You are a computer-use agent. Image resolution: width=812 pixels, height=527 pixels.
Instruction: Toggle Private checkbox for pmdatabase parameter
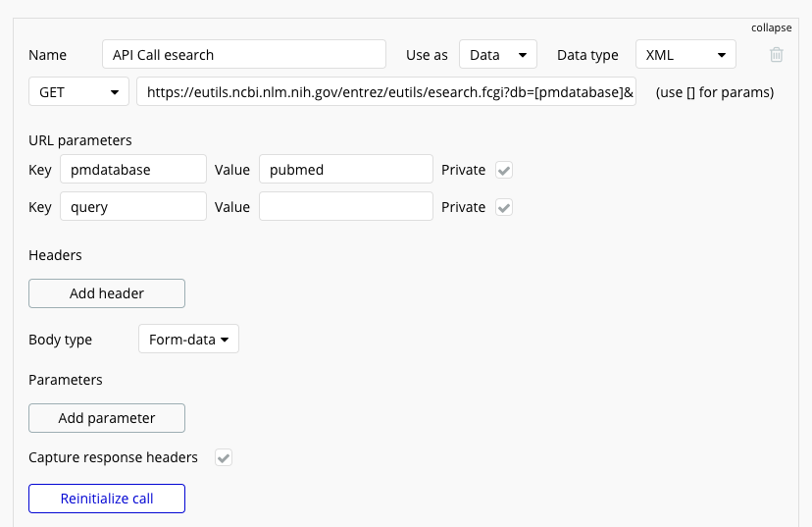pyautogui.click(x=504, y=170)
